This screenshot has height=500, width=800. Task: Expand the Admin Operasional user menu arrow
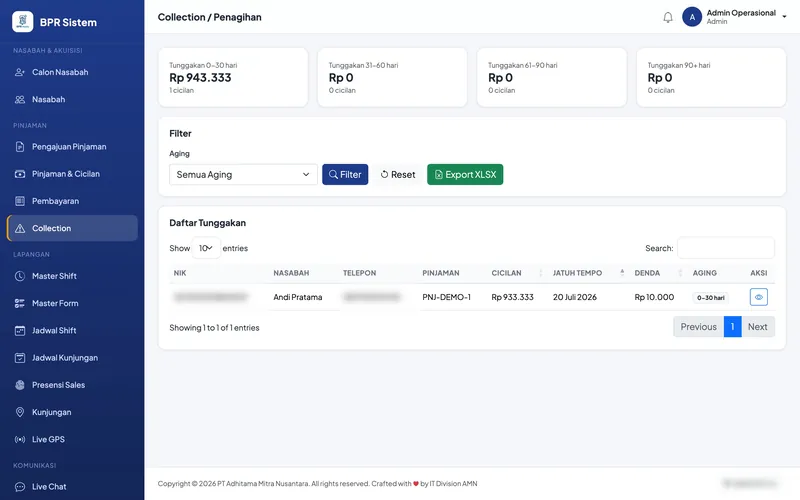click(x=784, y=17)
